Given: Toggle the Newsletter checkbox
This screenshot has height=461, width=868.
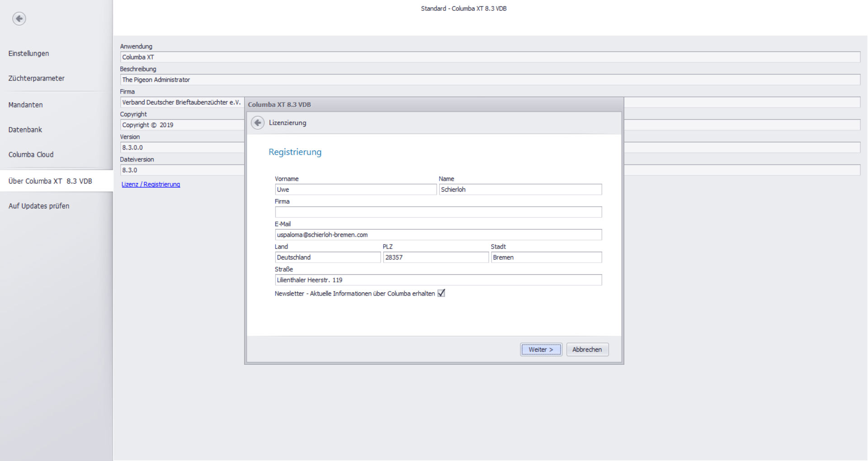Looking at the screenshot, I should click(441, 293).
